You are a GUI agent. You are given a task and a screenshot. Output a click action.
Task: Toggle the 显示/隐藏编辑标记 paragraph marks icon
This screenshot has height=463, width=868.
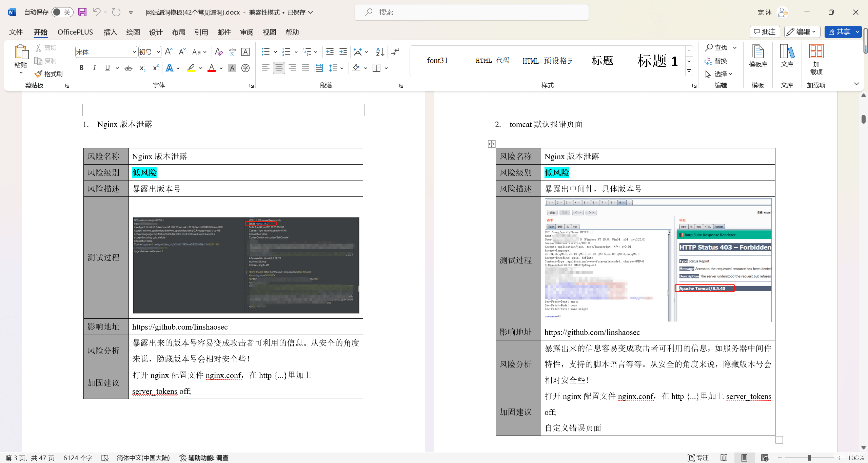click(x=395, y=51)
